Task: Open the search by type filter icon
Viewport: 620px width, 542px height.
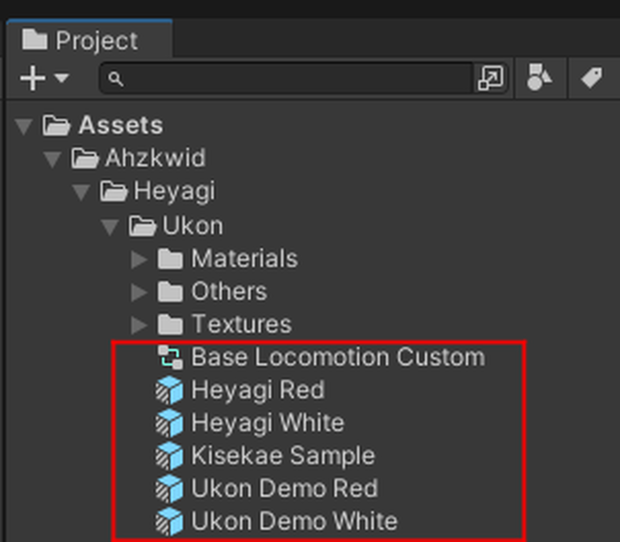Action: coord(539,77)
